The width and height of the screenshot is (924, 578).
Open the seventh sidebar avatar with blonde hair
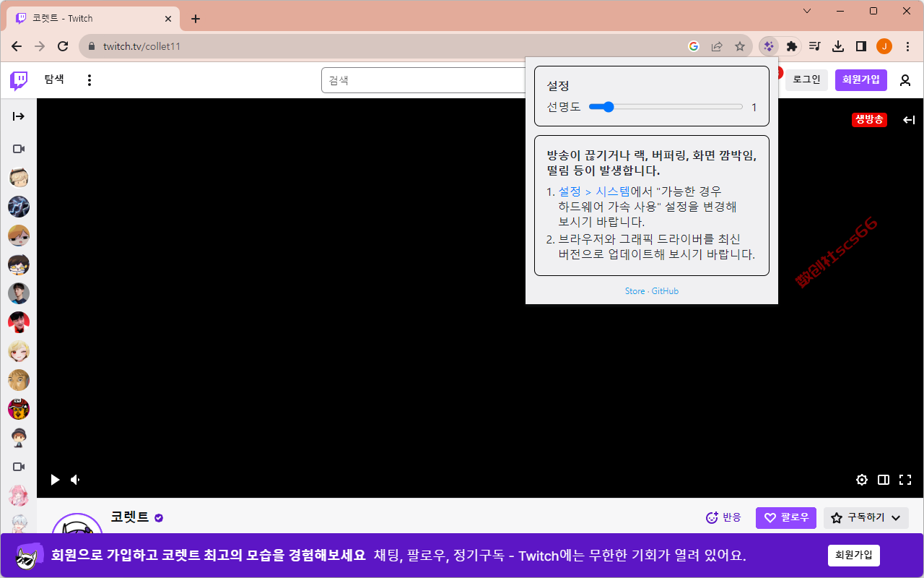[x=19, y=351]
